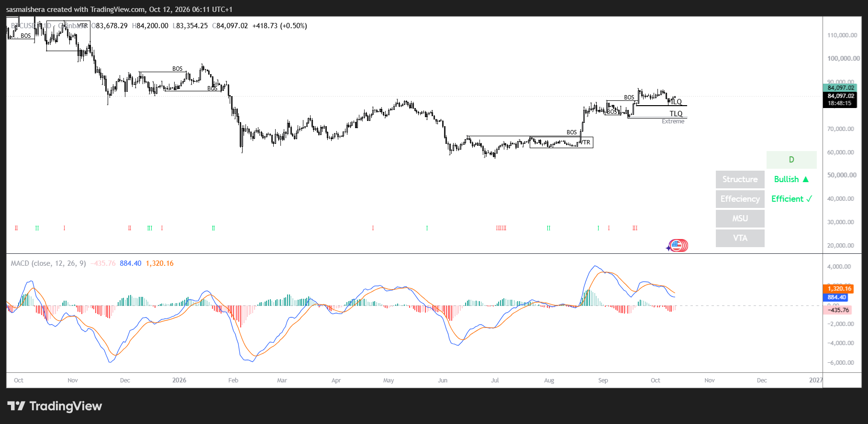Click the blue 884.40 tag on MACD axis
Image resolution: width=868 pixels, height=424 pixels.
point(835,297)
